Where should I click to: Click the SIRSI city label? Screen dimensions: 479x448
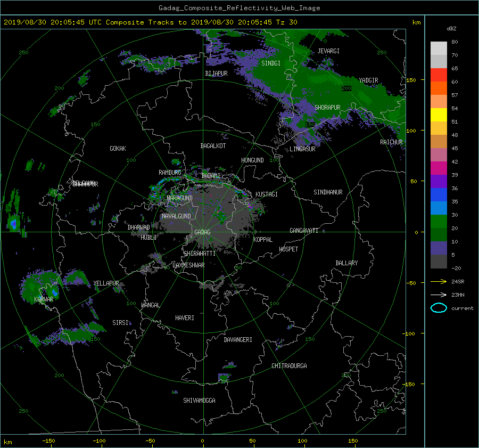tap(120, 323)
